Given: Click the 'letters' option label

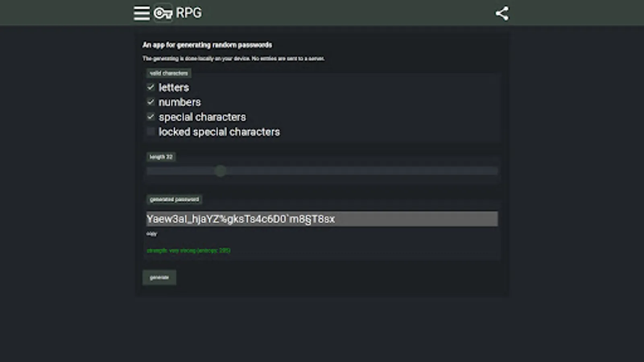Looking at the screenshot, I should (x=173, y=87).
